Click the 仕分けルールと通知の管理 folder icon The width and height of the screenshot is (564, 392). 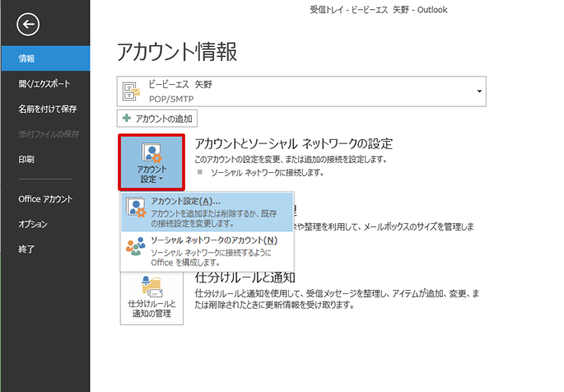[151, 287]
